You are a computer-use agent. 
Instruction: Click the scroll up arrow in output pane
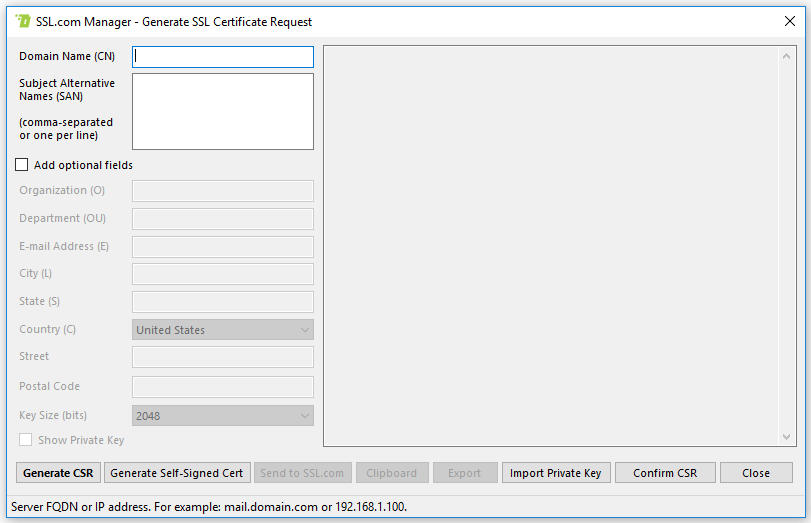(788, 56)
